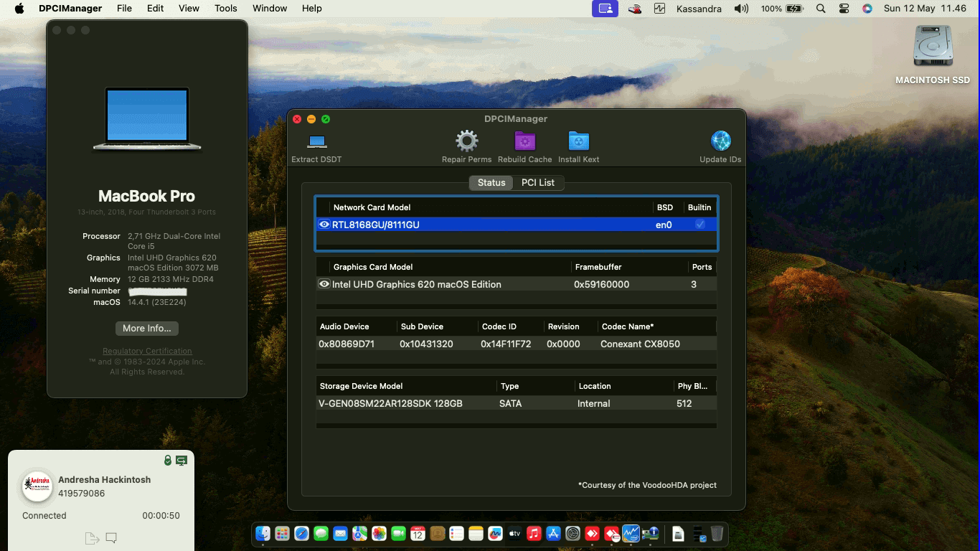Viewport: 980px width, 551px height.
Task: Open Control Center in the menu bar
Action: coord(844,9)
